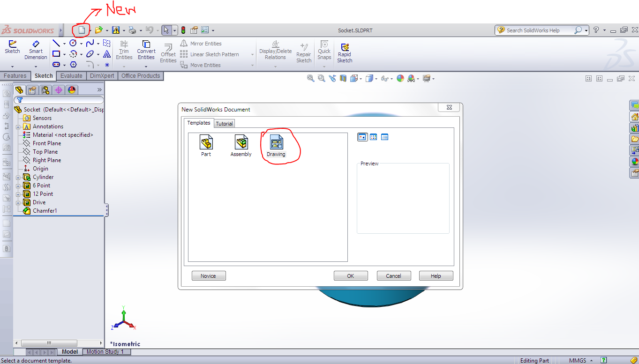This screenshot has width=639, height=364.
Task: Create a new file using the New icon
Action: [x=81, y=29]
